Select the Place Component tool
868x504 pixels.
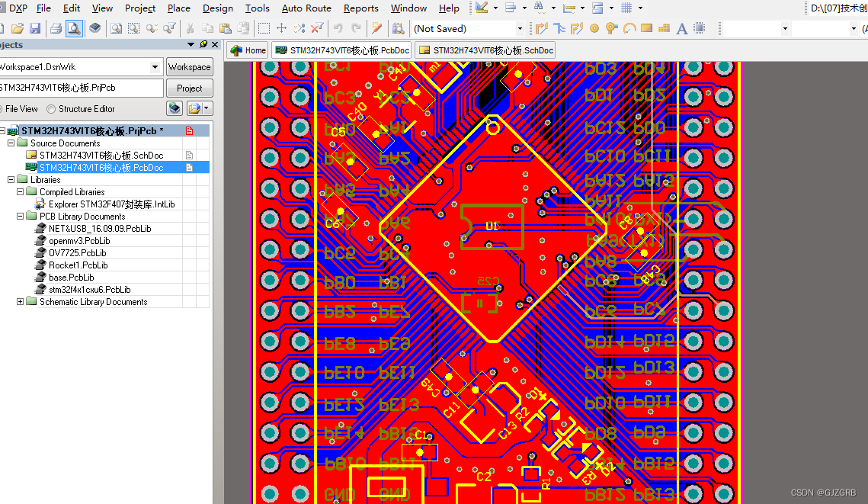point(700,28)
